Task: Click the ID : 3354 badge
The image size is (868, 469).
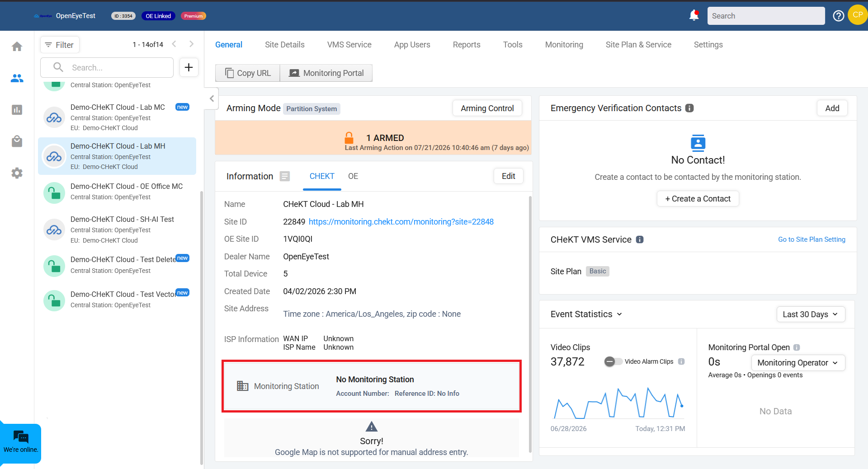Action: click(123, 16)
